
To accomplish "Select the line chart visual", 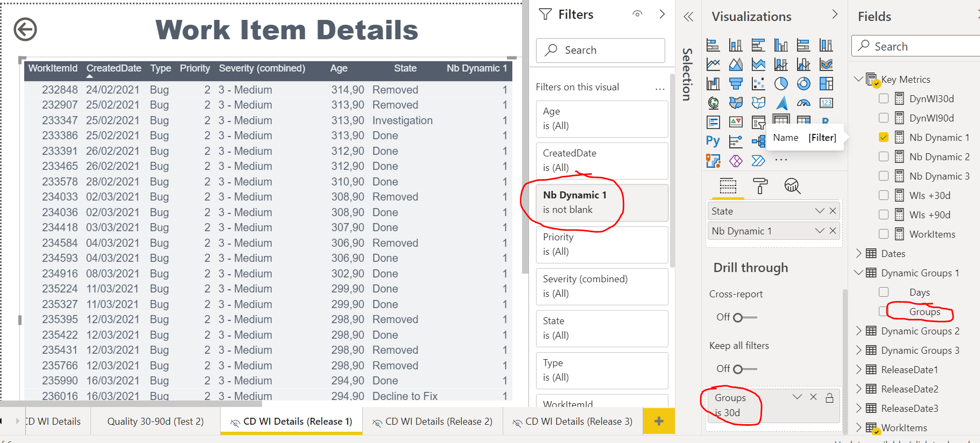I will (x=713, y=65).
